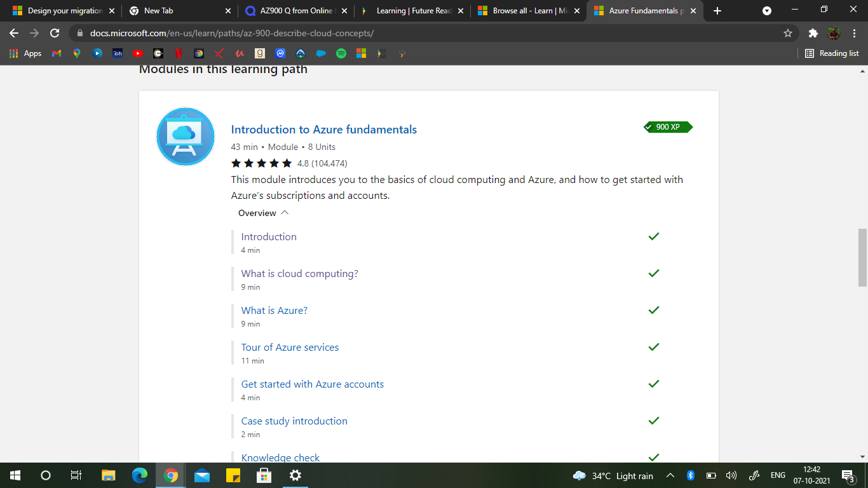Open 'Get started with Azure accounts' unit
The height and width of the screenshot is (488, 868).
pos(313,384)
